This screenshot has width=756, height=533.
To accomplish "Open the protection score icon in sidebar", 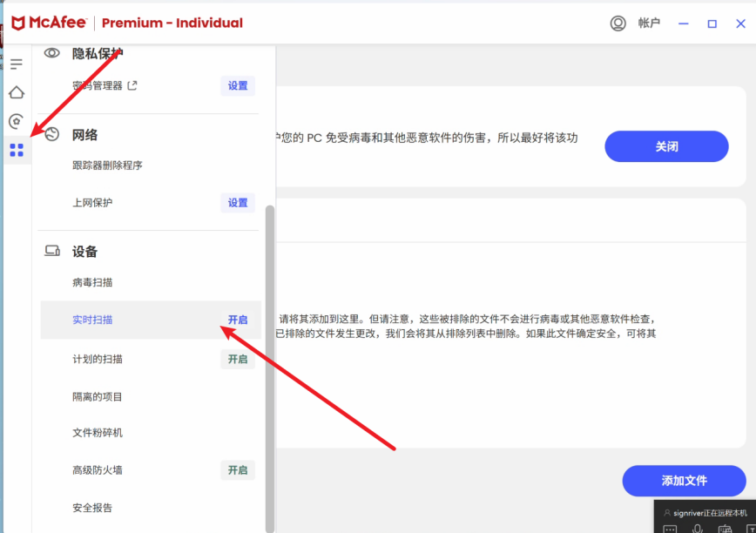I will (17, 121).
